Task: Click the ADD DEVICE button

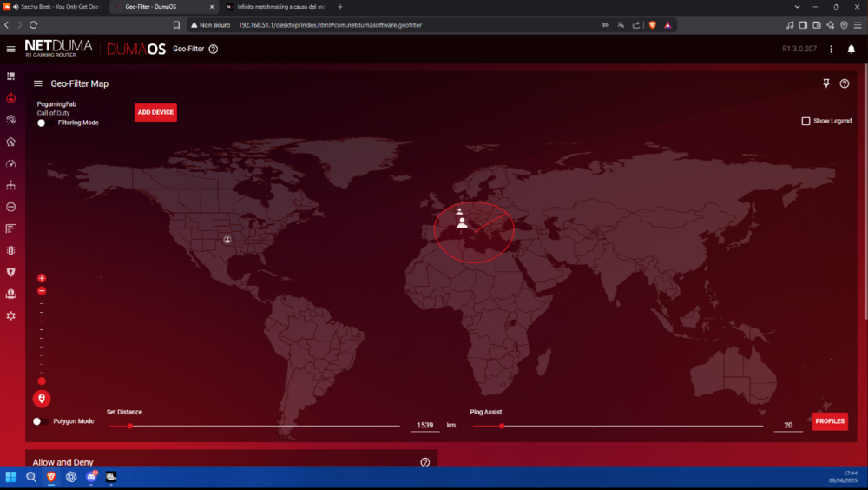Action: [155, 112]
